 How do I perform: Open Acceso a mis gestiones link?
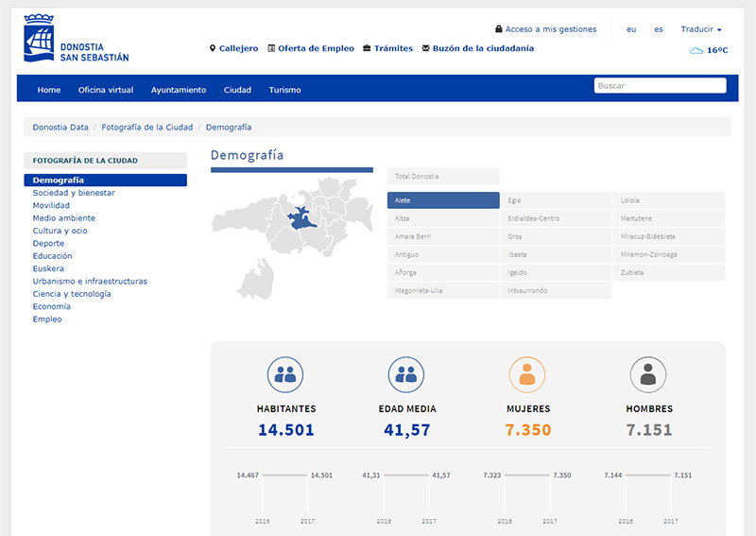point(545,29)
